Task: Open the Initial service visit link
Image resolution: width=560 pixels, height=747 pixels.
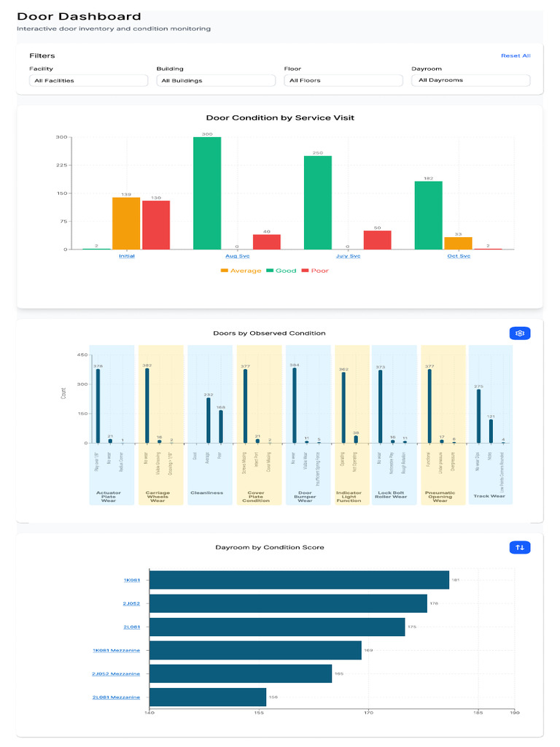Action: pyautogui.click(x=127, y=256)
